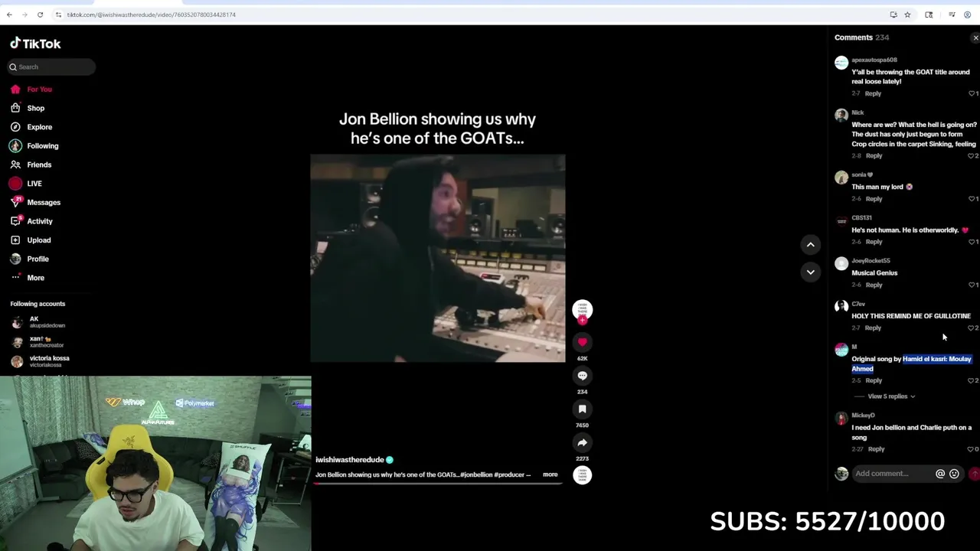Like sonia's comment heart
The image size is (980, 551).
click(x=972, y=199)
